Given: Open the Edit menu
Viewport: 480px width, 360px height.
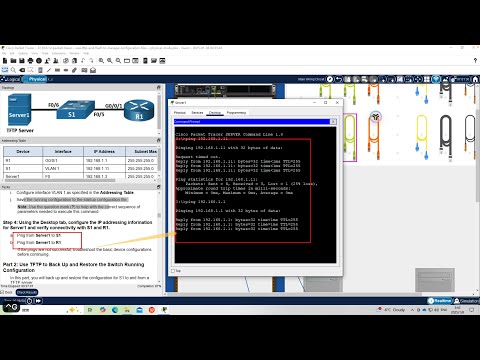Looking at the screenshot, I should click(12, 53).
